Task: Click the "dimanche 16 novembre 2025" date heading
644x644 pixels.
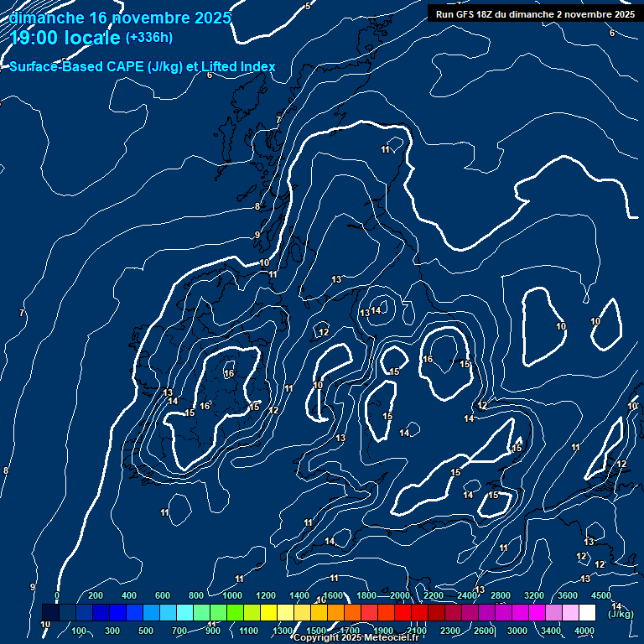Action: [x=120, y=18]
